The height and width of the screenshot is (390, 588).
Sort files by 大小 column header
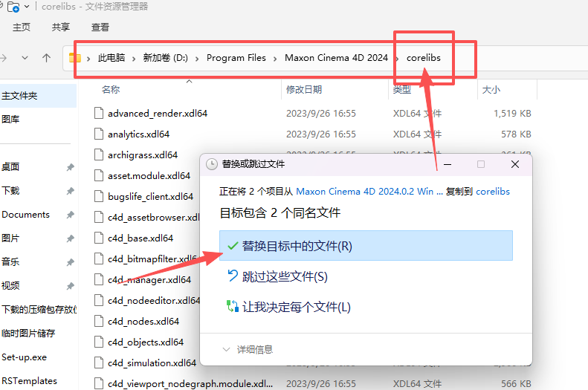tap(491, 90)
